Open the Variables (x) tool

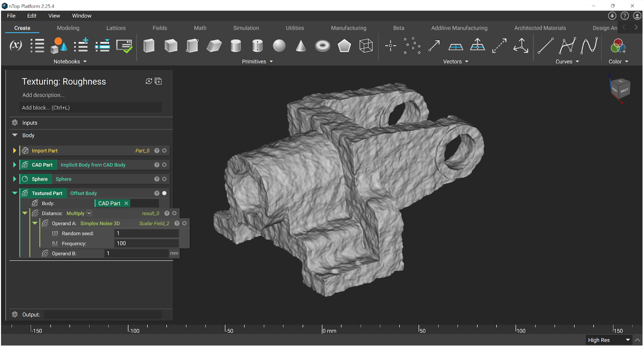click(16, 45)
